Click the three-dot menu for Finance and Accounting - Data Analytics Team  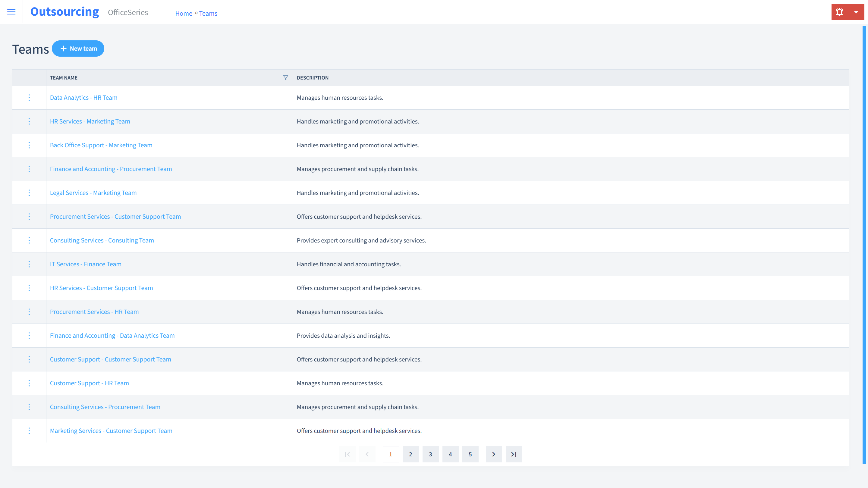[29, 336]
